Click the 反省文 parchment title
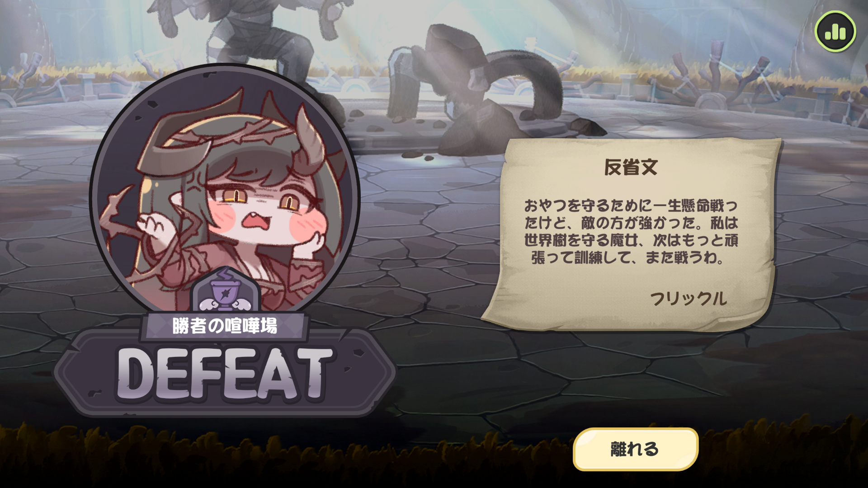 click(x=631, y=167)
